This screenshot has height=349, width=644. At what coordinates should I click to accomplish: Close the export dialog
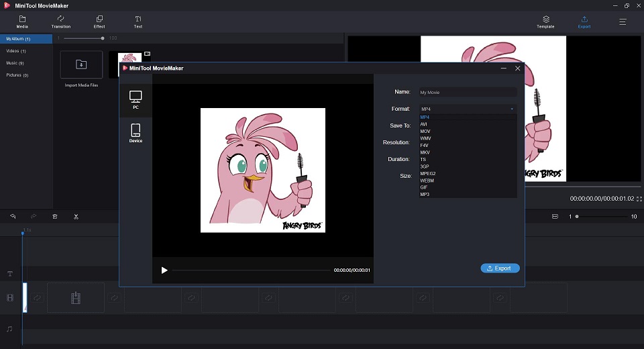click(x=517, y=68)
